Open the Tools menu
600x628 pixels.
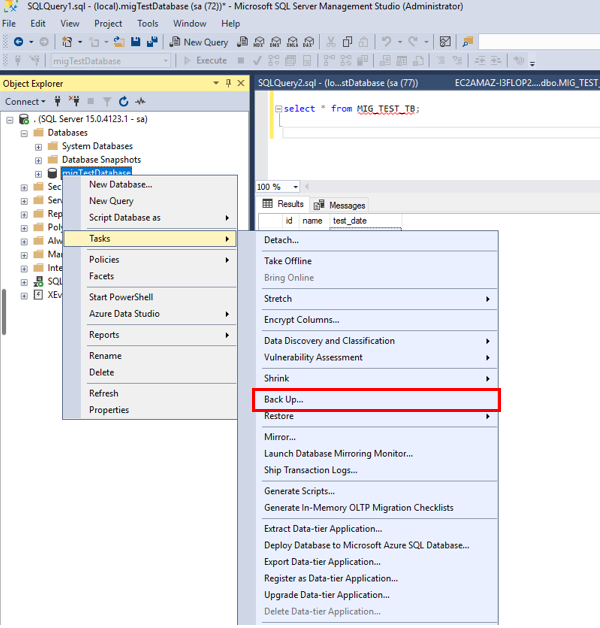[148, 24]
